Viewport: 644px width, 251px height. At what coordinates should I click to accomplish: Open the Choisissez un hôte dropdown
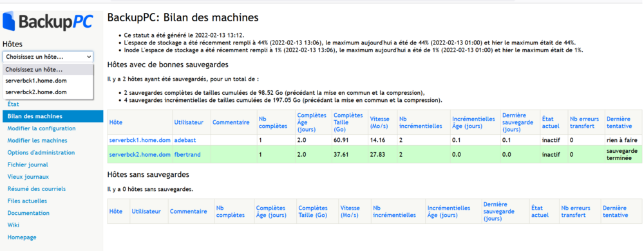tap(48, 57)
